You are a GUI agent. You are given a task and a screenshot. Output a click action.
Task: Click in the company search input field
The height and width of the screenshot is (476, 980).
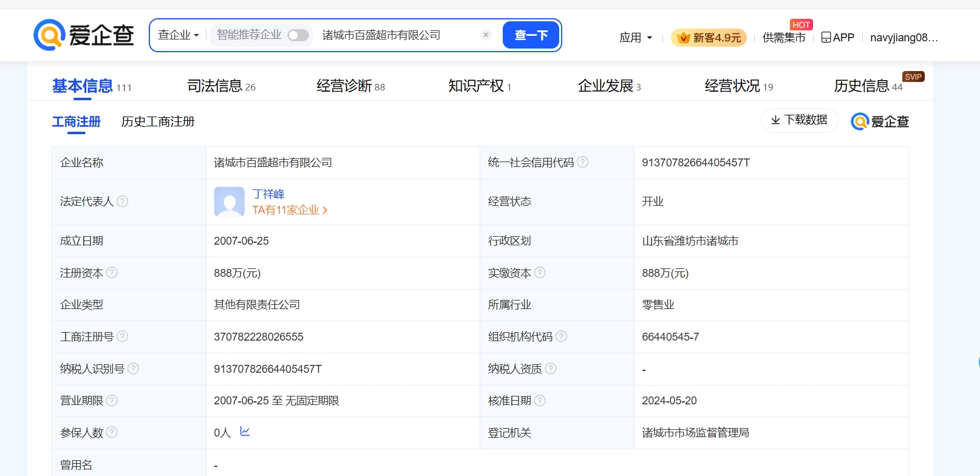(x=395, y=35)
